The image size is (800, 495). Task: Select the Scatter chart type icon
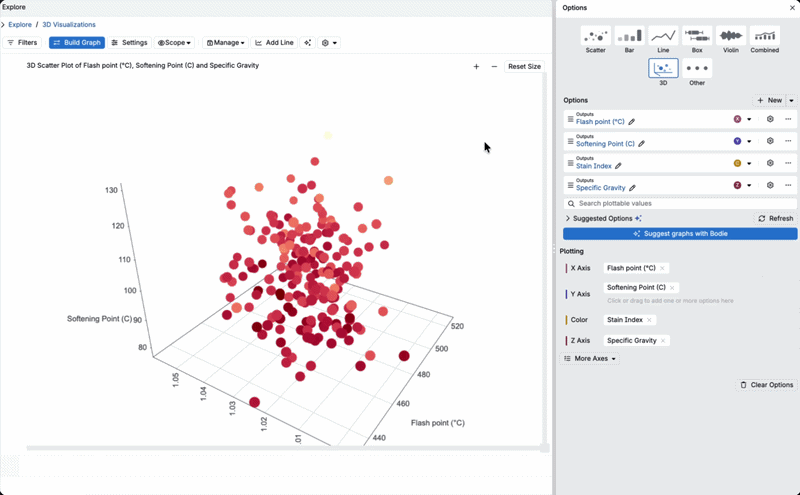point(595,36)
